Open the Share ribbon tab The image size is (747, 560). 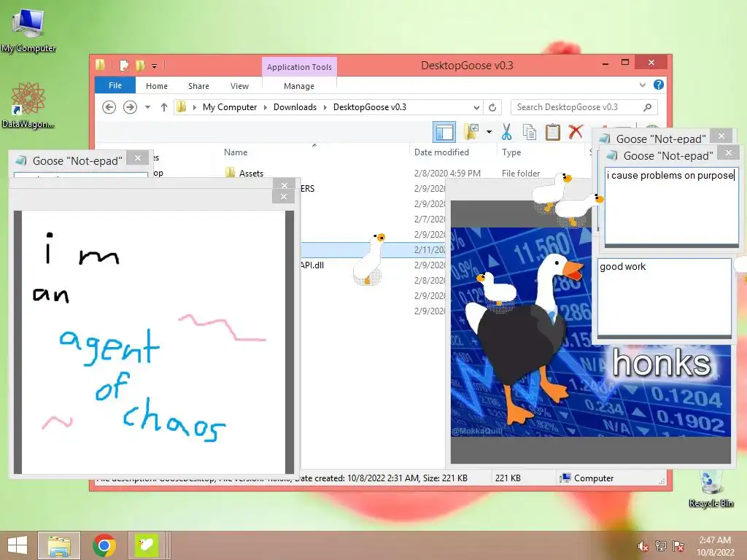(x=198, y=86)
